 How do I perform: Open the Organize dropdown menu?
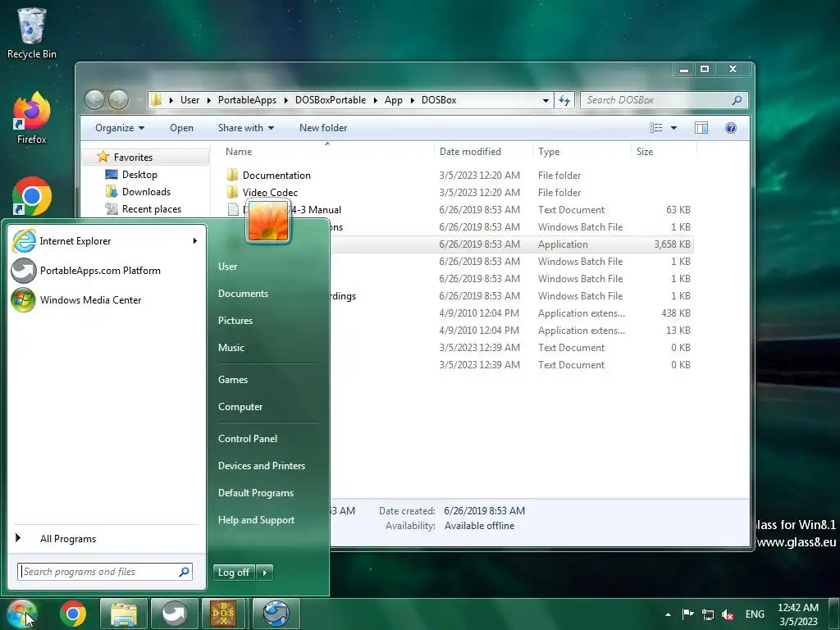coord(120,128)
